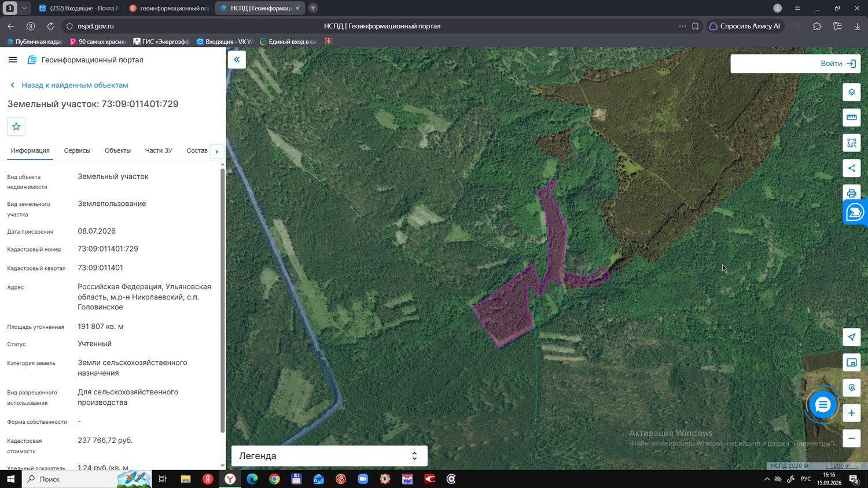The width and height of the screenshot is (868, 488).
Task: Click the print map icon
Action: click(x=851, y=193)
